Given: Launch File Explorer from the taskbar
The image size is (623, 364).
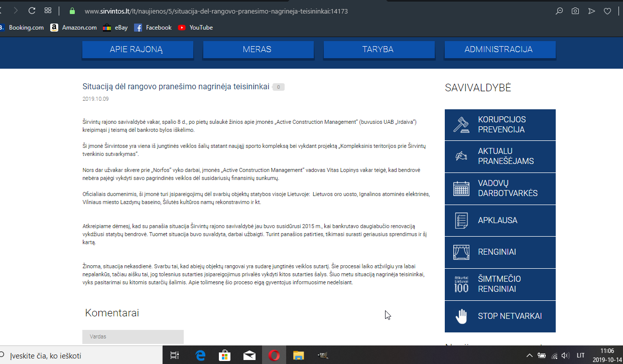Looking at the screenshot, I should click(299, 355).
